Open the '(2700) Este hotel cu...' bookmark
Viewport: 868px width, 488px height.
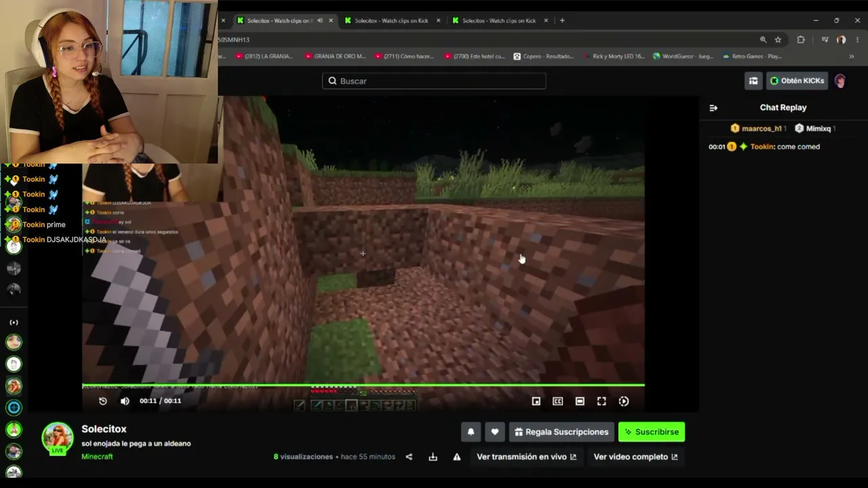coord(473,56)
